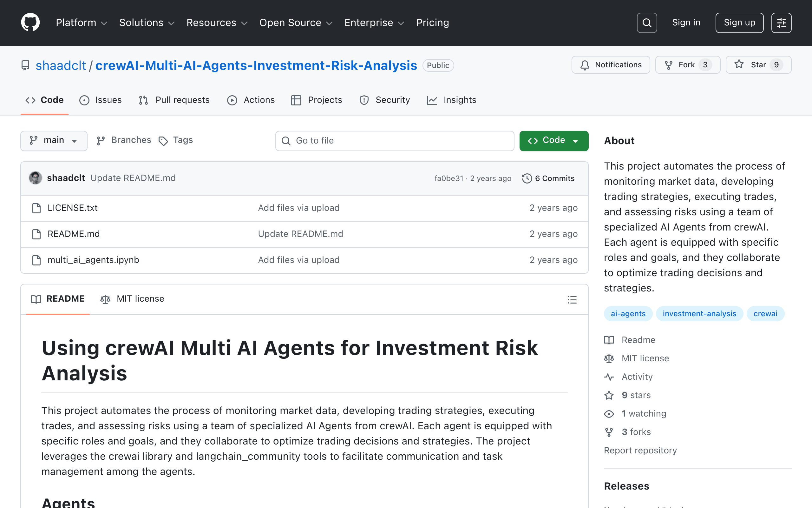Click the file icon for LICENSE.txt
The image size is (812, 508).
pyautogui.click(x=36, y=208)
